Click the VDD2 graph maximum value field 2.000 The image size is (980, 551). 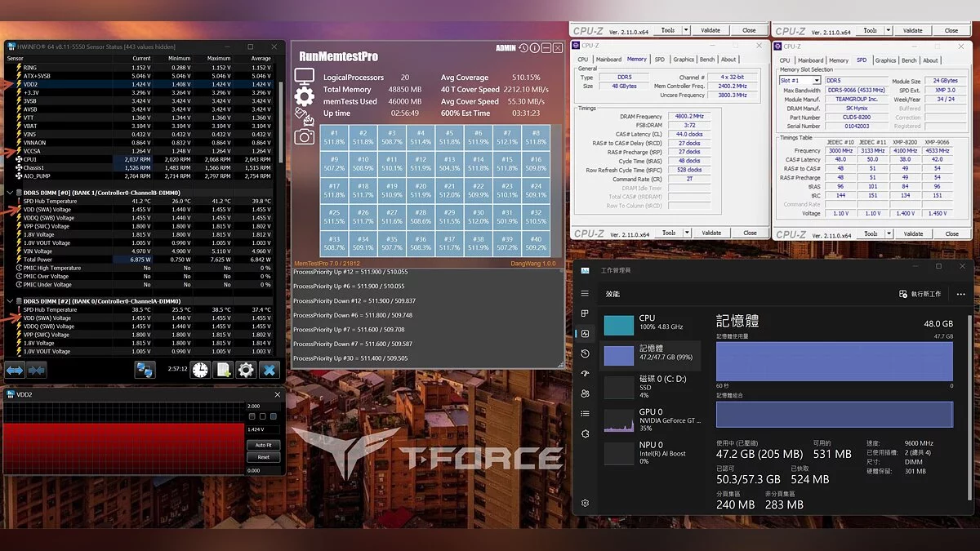[x=263, y=406]
